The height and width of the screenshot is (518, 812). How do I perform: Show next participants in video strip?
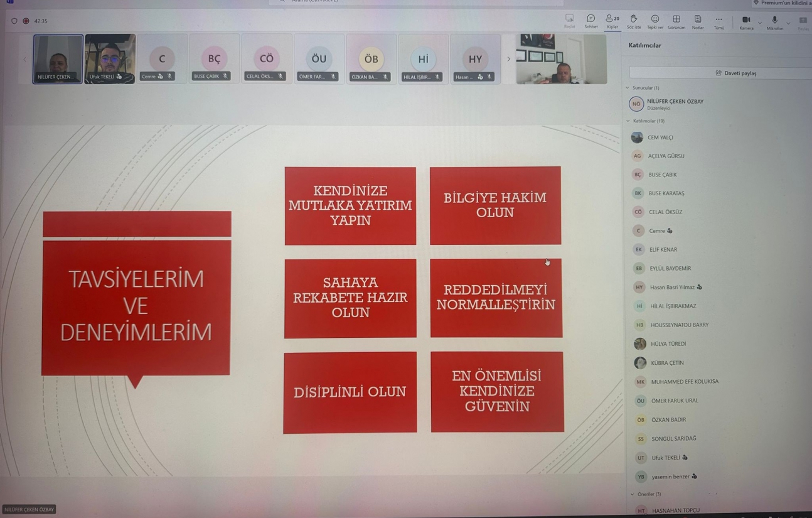click(x=508, y=59)
